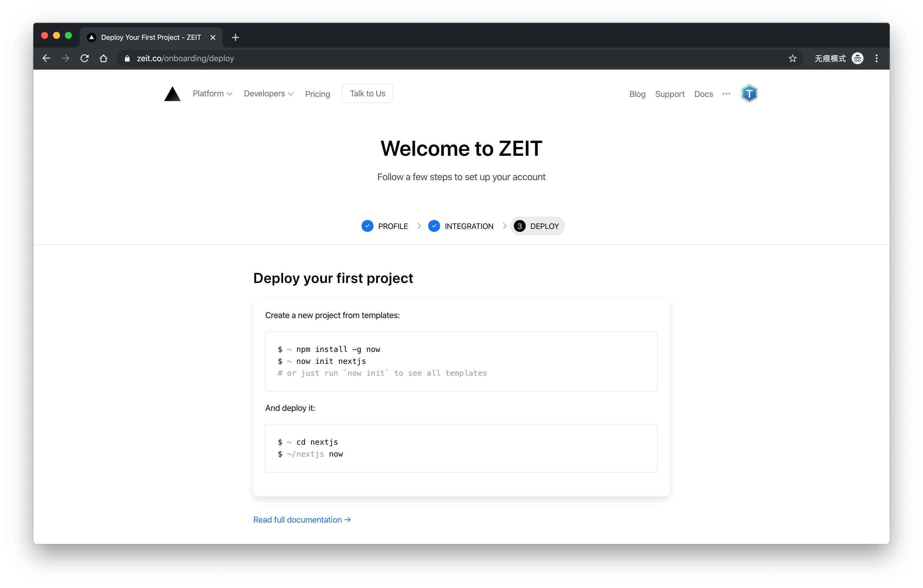Click the arrow chevron between PROFILE and INTEGRATION
This screenshot has width=923, height=588.
pyautogui.click(x=419, y=226)
